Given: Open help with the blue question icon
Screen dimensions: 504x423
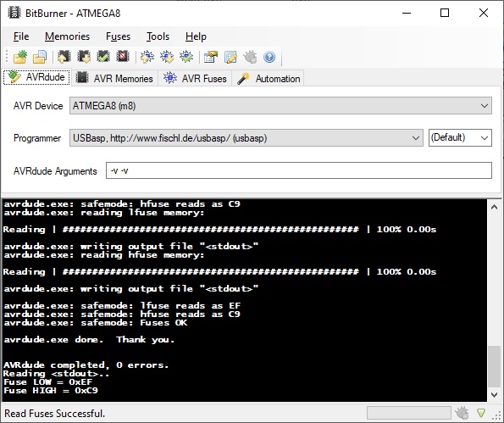Looking at the screenshot, I should [269, 58].
